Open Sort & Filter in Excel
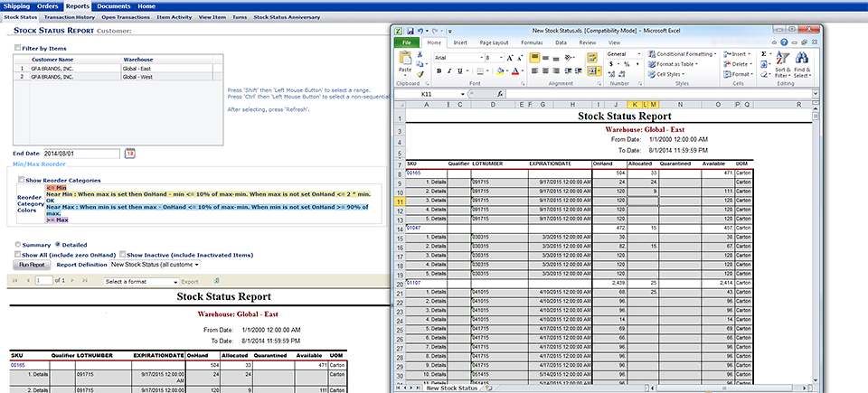 (782, 61)
